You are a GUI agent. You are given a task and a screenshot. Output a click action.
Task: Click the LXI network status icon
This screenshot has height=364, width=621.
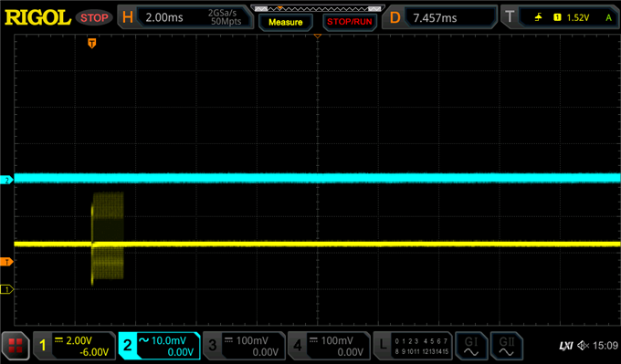pyautogui.click(x=566, y=346)
